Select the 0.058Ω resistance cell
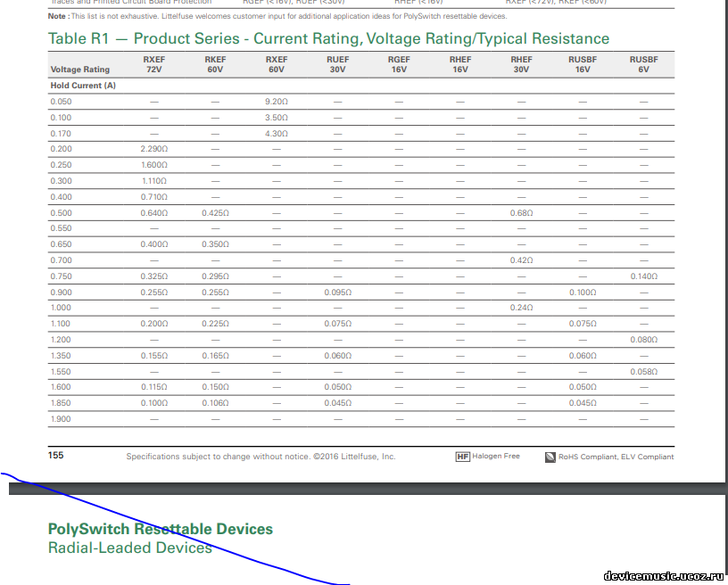The width and height of the screenshot is (728, 585). pyautogui.click(x=643, y=372)
